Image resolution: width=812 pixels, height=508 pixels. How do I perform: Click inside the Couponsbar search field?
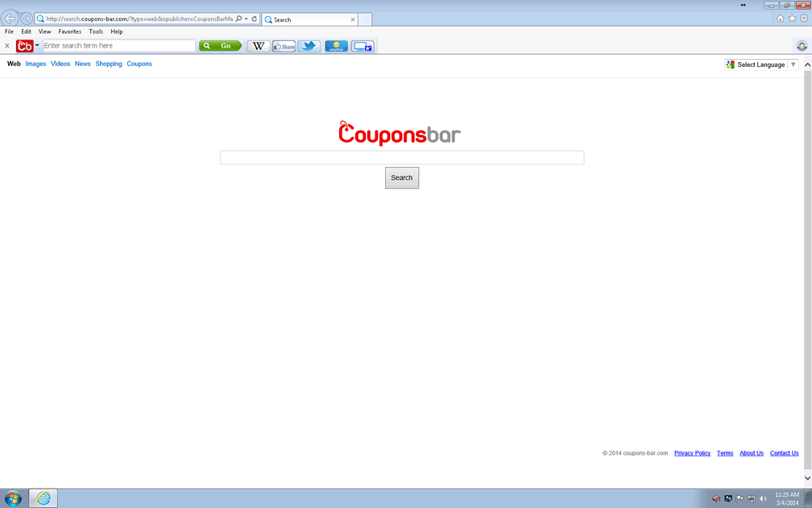401,157
